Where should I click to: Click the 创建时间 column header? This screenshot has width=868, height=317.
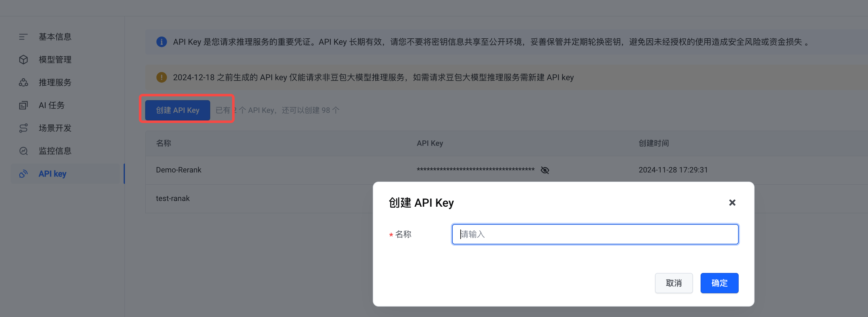coord(654,143)
